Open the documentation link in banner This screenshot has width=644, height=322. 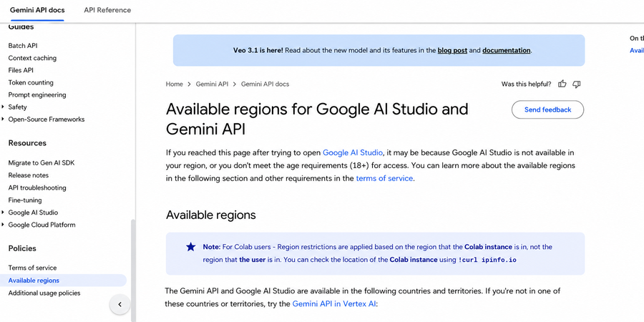coord(507,51)
